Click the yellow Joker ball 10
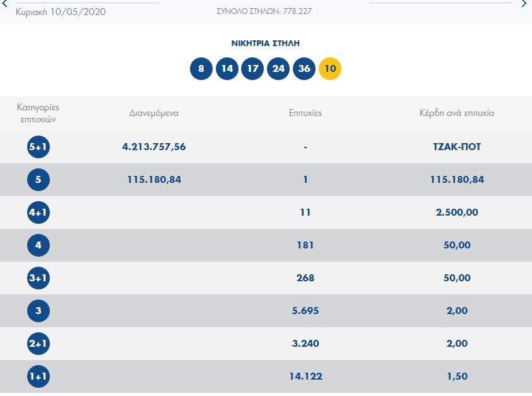The image size is (532, 396). [330, 69]
